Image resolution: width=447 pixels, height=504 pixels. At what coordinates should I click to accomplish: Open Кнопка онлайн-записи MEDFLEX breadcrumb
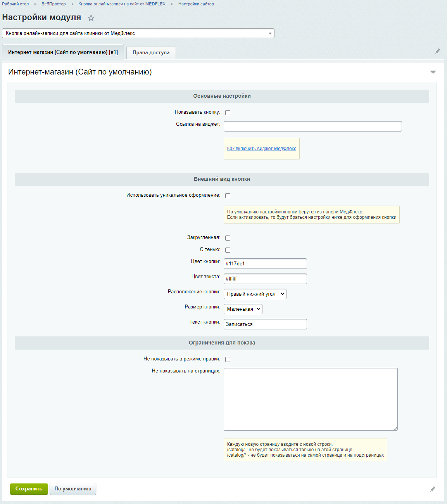[122, 4]
